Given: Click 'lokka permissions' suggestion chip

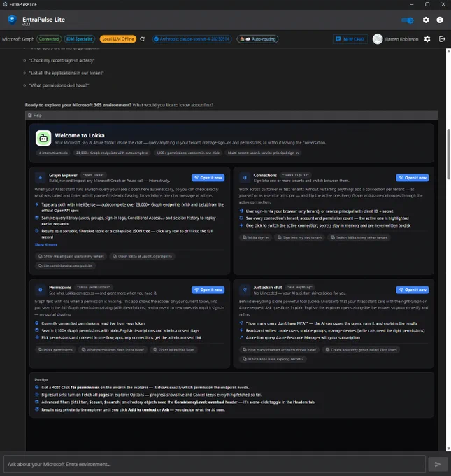Looking at the screenshot, I should 55,350.
